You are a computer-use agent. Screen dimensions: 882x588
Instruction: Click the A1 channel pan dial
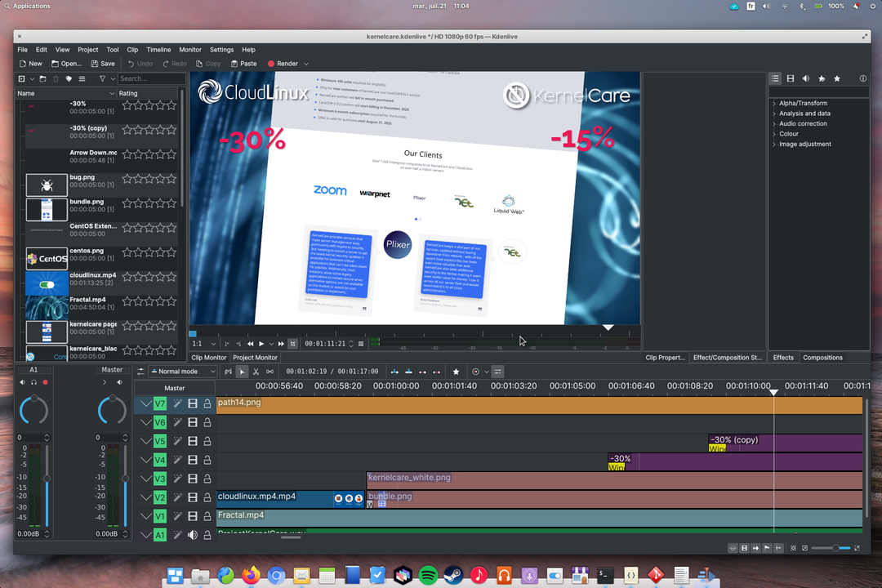click(33, 410)
